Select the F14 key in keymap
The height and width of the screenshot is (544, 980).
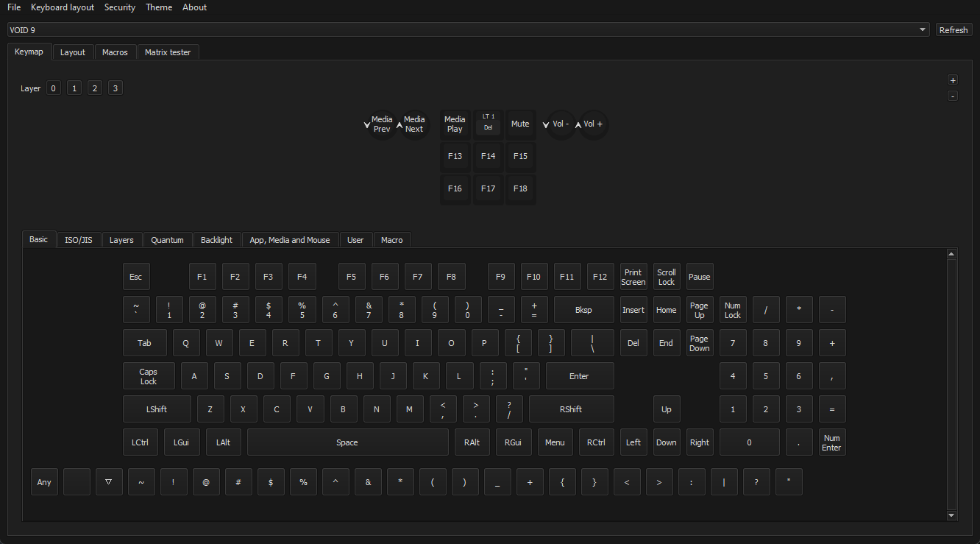point(488,157)
